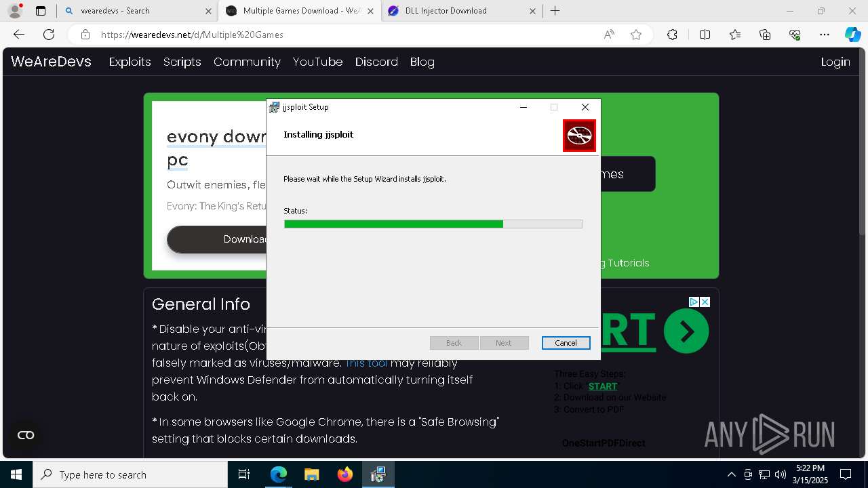Image resolution: width=868 pixels, height=488 pixels.
Task: Click the Edge profile avatar icon
Action: coord(14,11)
